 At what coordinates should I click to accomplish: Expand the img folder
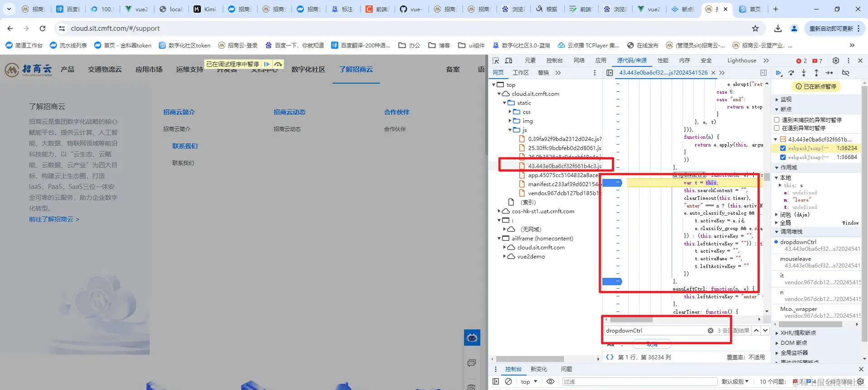coord(510,121)
